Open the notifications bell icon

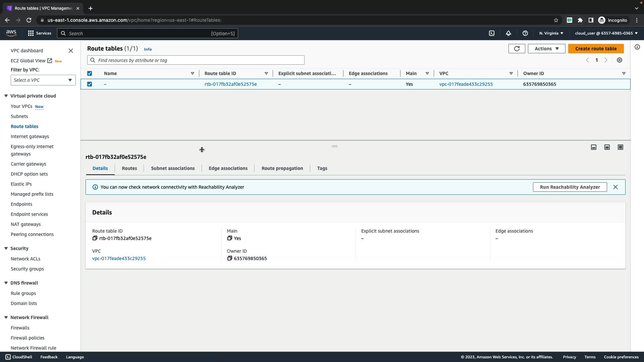click(508, 33)
